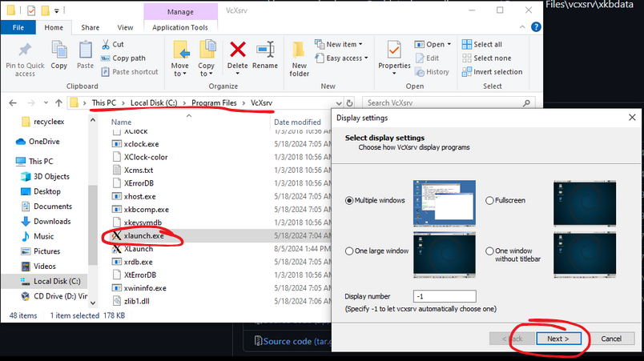The image size is (644, 361).
Task: Click Invert selection command
Action: coord(492,72)
